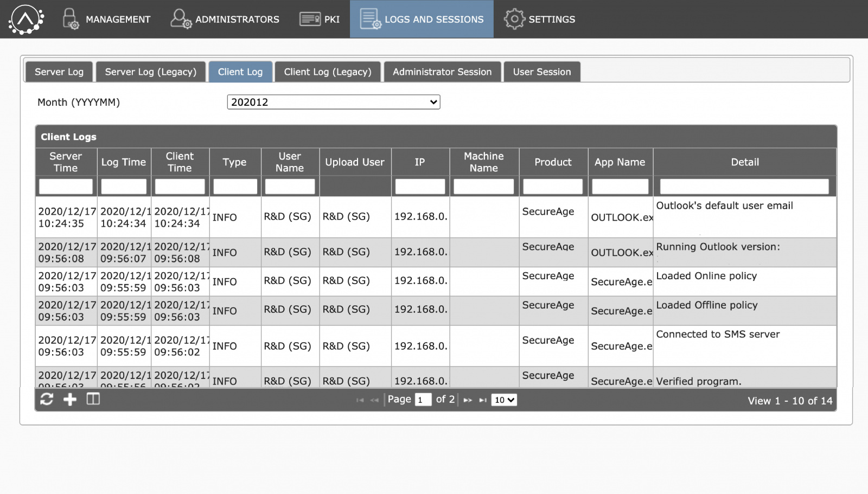Open the MANAGEMENT menu

point(106,19)
